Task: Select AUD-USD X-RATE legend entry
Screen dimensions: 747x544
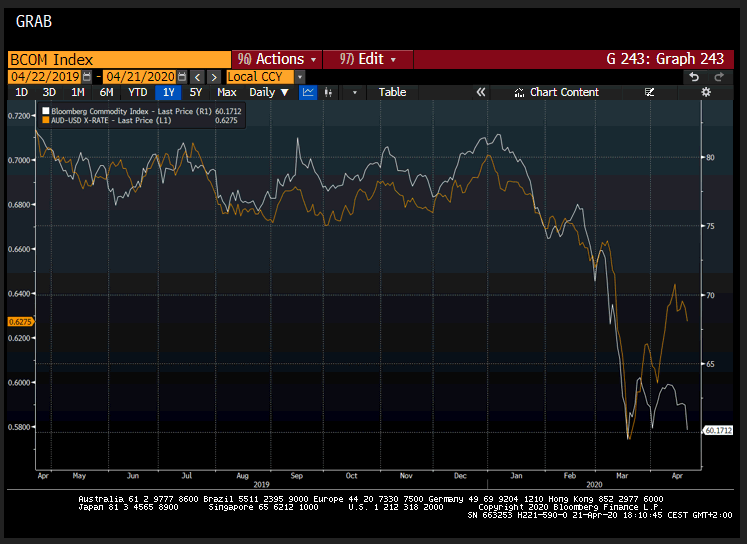Action: 144,121
